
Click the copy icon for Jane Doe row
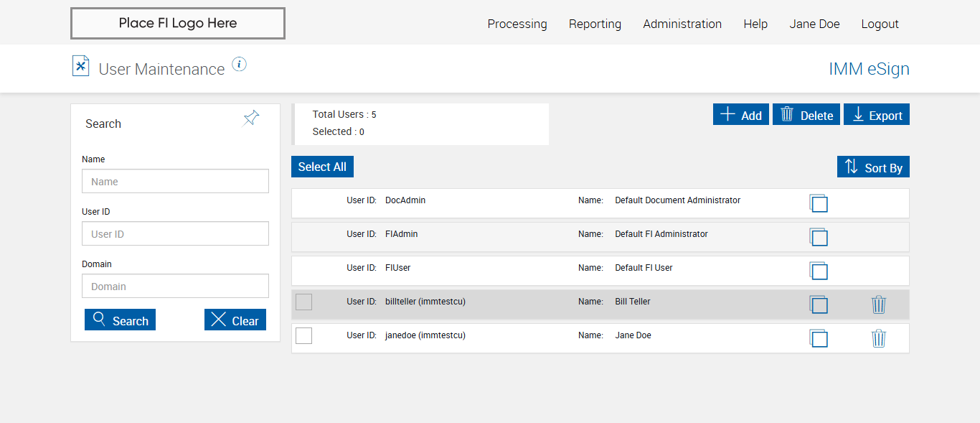click(x=819, y=338)
